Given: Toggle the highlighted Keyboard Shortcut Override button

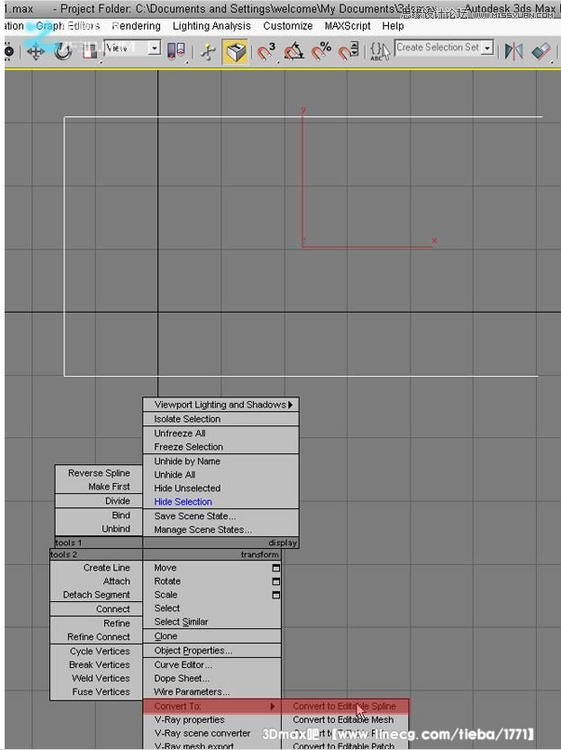Looking at the screenshot, I should tap(235, 51).
